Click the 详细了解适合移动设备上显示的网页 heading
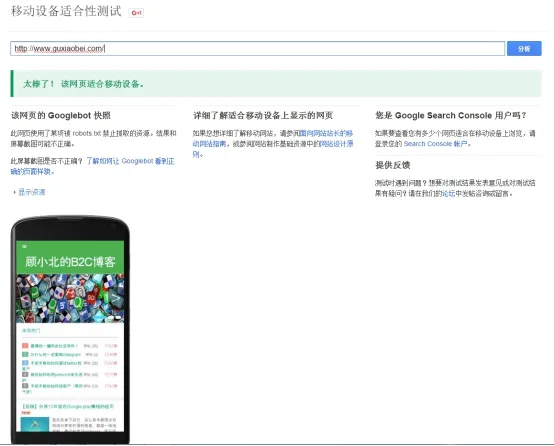The width and height of the screenshot is (554, 446). tap(263, 115)
